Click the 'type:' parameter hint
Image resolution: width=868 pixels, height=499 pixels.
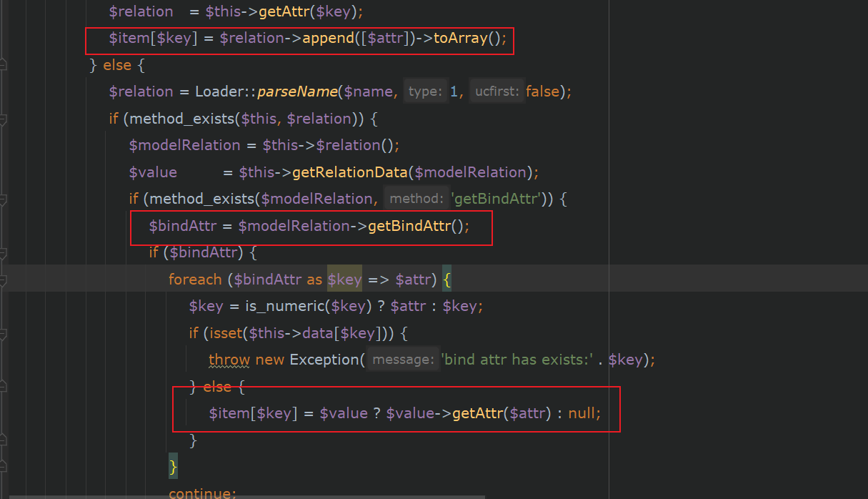424,92
